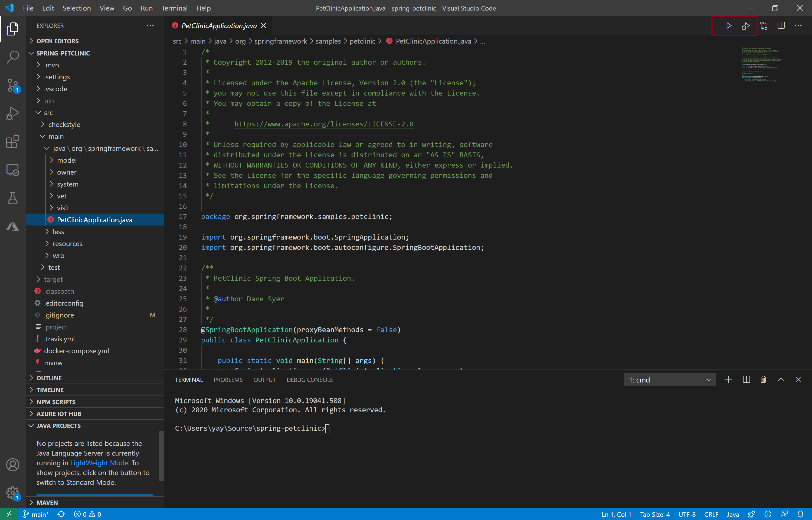
Task: Expand the TIMELINE section
Action: (x=95, y=390)
